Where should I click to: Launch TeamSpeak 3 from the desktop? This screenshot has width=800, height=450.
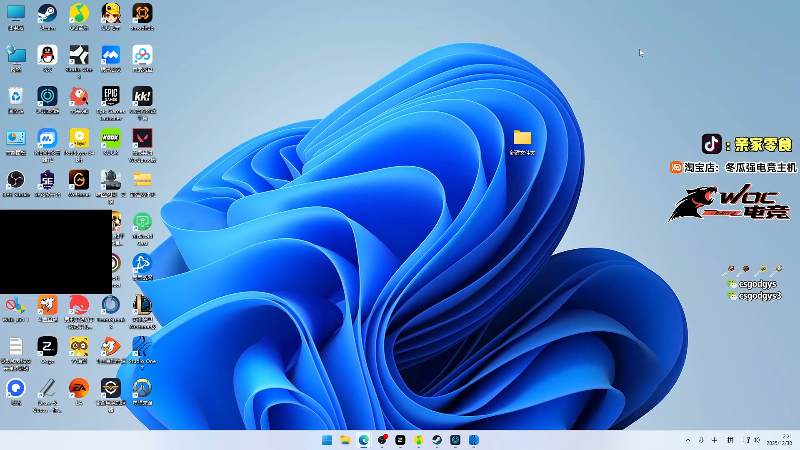111,305
